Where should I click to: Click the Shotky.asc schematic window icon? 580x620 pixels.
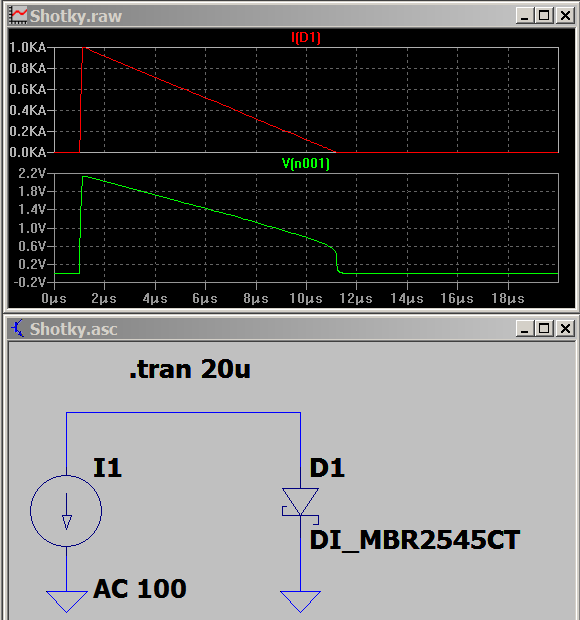[x=18, y=329]
